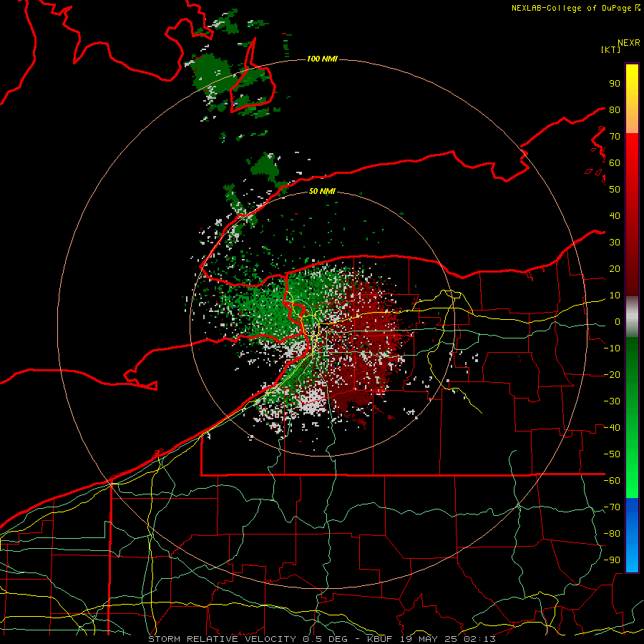Select the "70" value on velocity scale

(615, 137)
